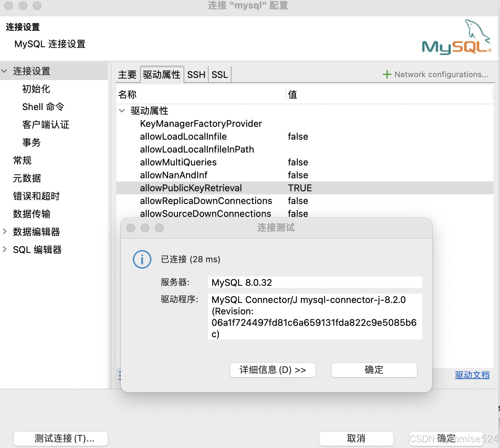
Task: Switch to the 主要 tab
Action: (x=127, y=75)
